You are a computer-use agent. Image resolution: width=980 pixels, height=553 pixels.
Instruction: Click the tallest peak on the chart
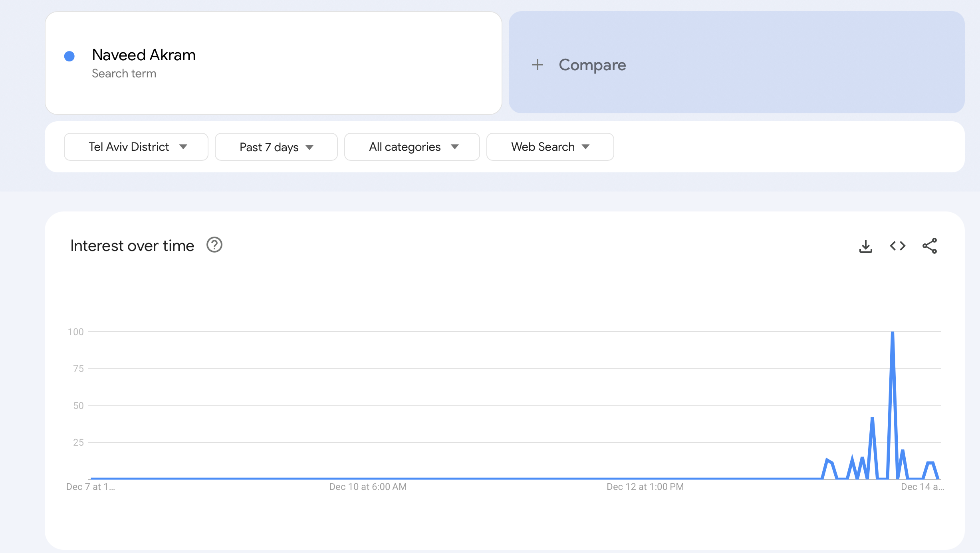[892, 333]
